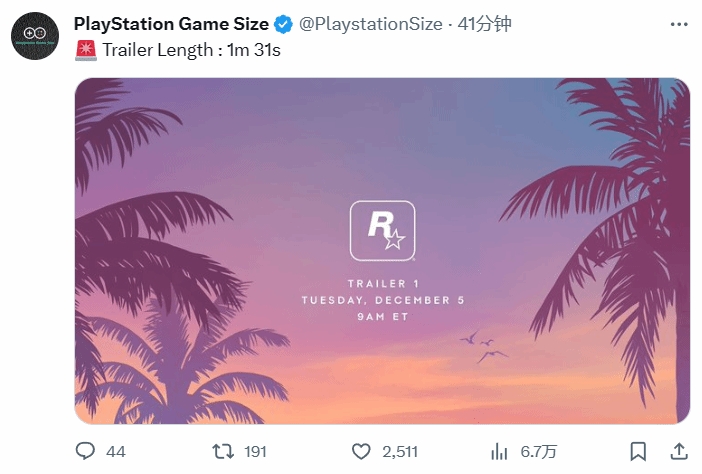The width and height of the screenshot is (702, 474).
Task: Click the retweet count 191
Action: [255, 452]
